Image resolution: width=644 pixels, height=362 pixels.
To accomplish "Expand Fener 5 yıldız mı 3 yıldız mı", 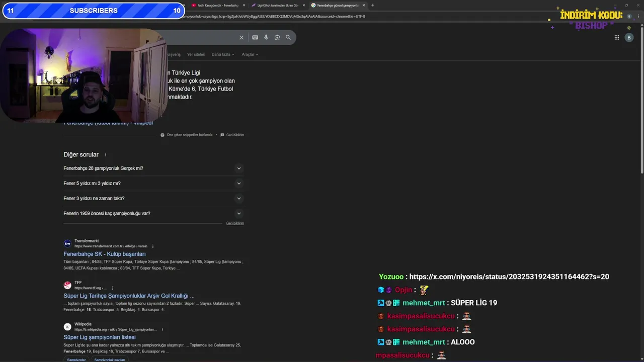I will pos(153,184).
